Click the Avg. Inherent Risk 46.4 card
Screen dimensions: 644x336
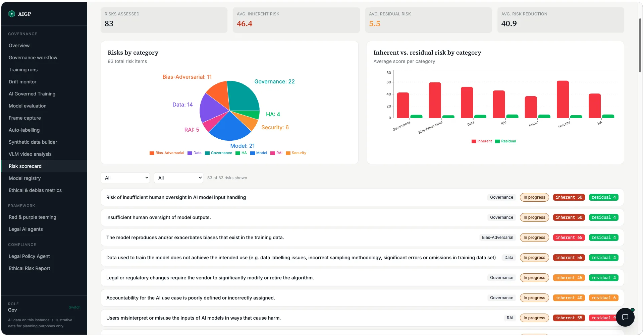[296, 20]
